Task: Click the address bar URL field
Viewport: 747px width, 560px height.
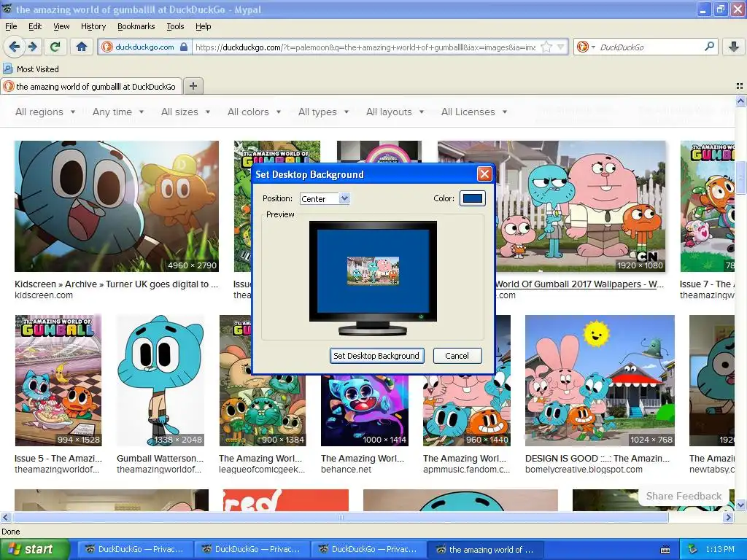Action: [365, 47]
